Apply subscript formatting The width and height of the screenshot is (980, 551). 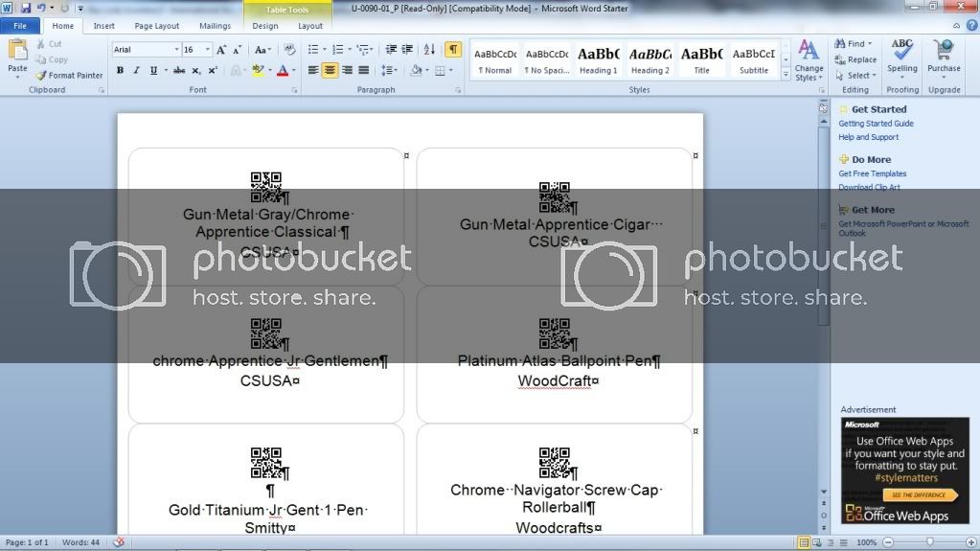[195, 71]
